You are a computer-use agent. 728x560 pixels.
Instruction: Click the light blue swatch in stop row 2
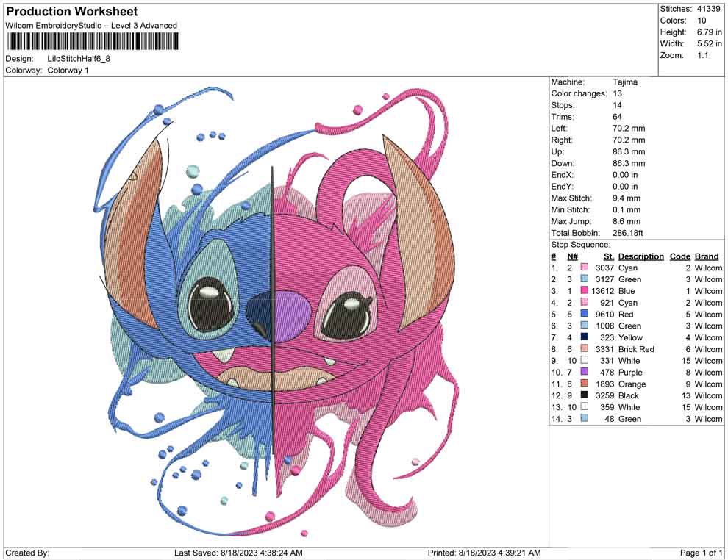585,279
